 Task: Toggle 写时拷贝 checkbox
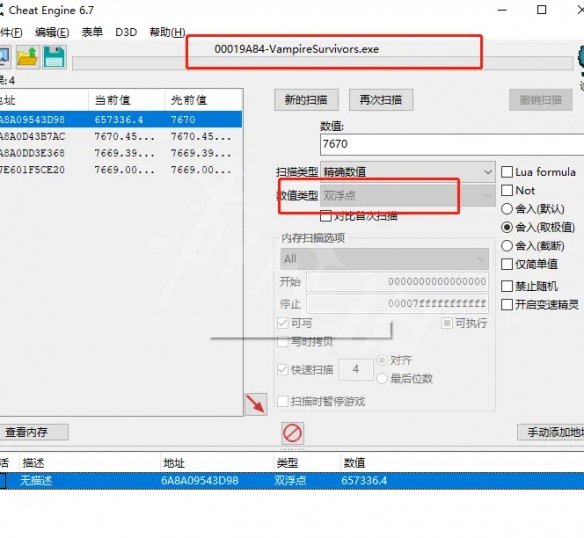pos(283,342)
